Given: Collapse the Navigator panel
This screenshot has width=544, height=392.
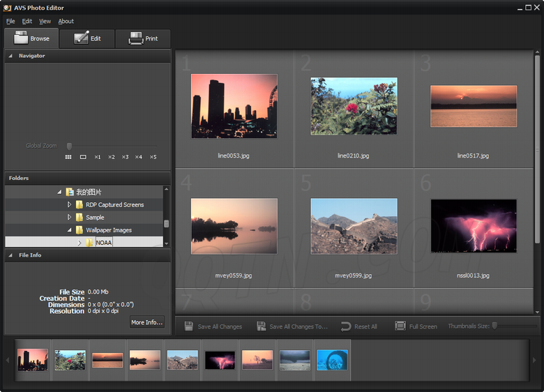Looking at the screenshot, I should point(10,56).
